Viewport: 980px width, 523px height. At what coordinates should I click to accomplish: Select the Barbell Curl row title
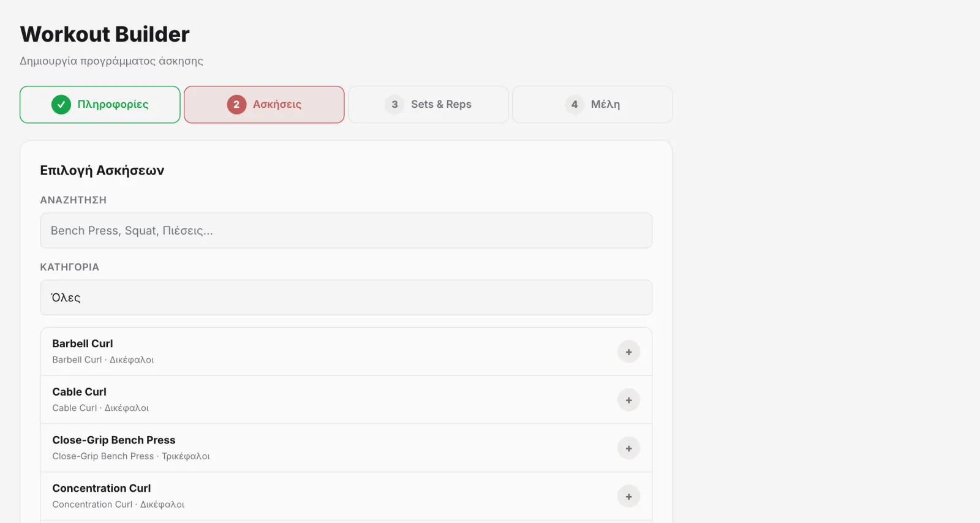pyautogui.click(x=83, y=344)
